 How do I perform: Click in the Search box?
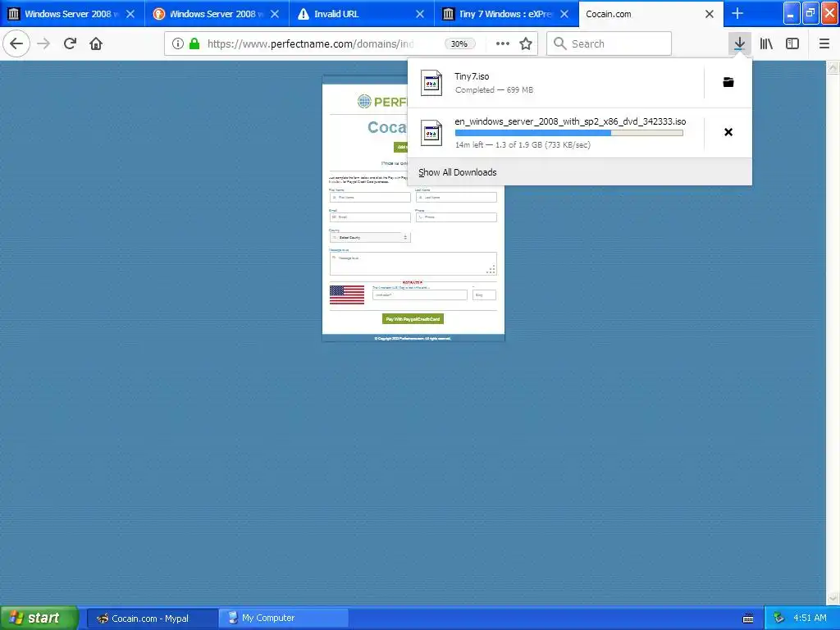(x=609, y=43)
